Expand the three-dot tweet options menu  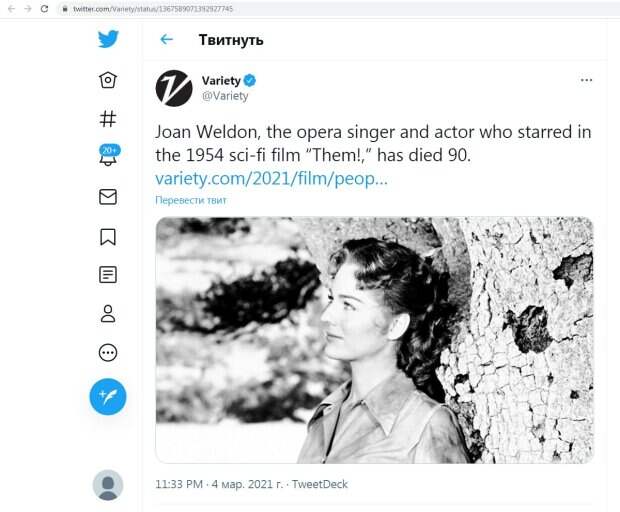point(587,80)
